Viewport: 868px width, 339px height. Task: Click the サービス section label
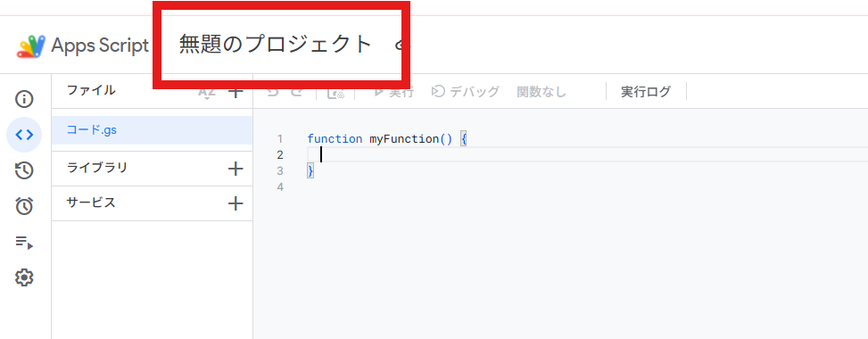click(91, 203)
